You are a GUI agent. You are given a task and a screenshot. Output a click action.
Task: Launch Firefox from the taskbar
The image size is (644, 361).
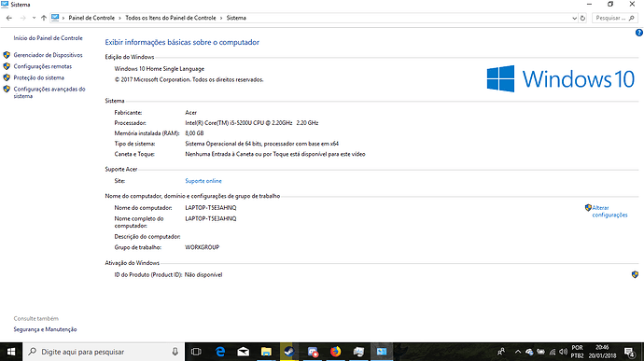(x=336, y=352)
